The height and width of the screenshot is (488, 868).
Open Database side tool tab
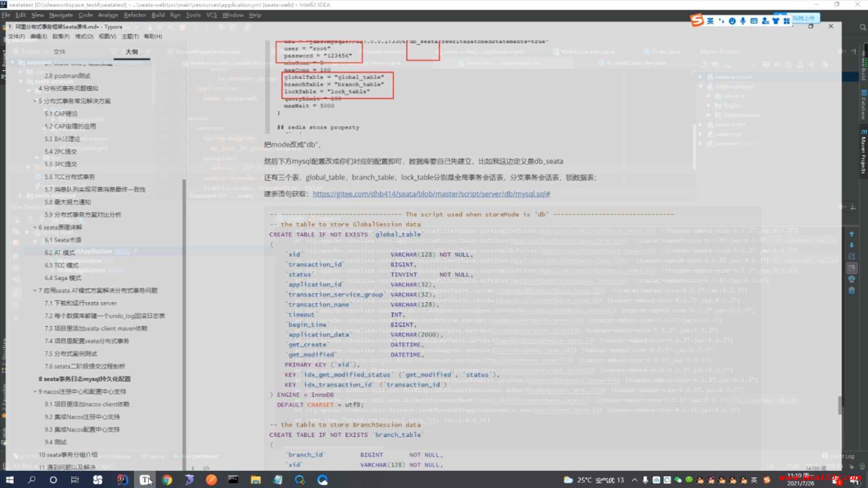(863, 105)
